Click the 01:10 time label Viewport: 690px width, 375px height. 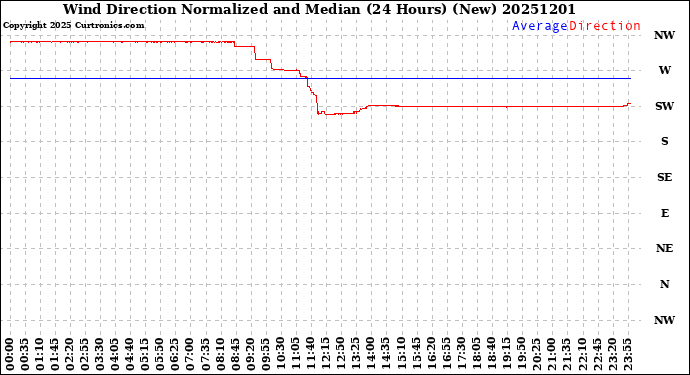[x=40, y=354]
